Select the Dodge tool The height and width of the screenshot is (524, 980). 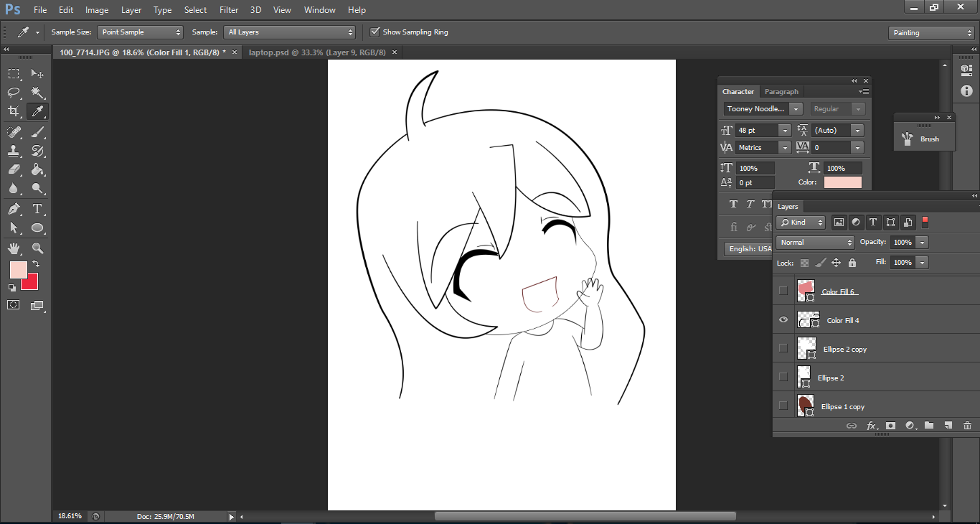click(x=37, y=189)
